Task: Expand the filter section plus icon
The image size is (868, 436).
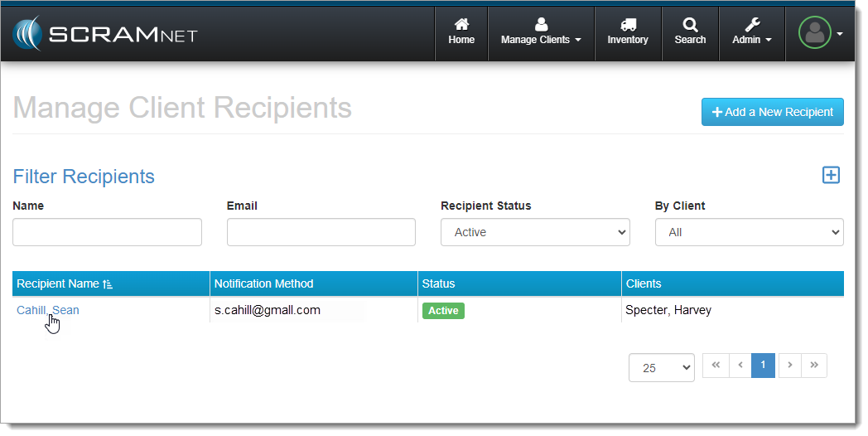Action: point(831,175)
